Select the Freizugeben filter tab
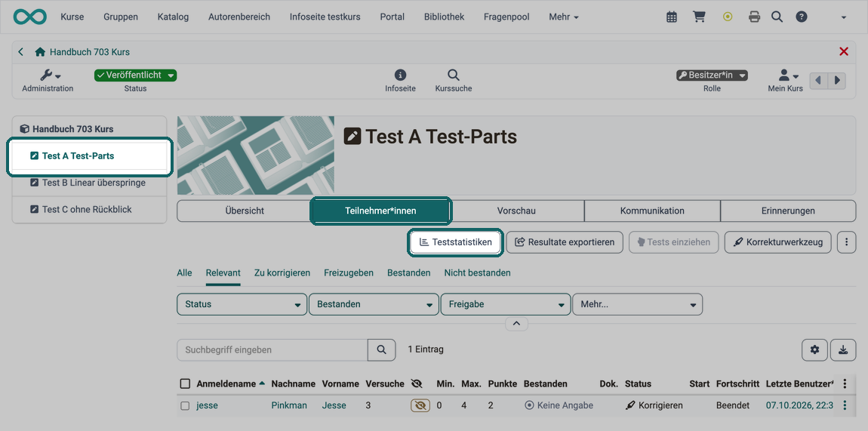Image resolution: width=868 pixels, height=431 pixels. 349,272
